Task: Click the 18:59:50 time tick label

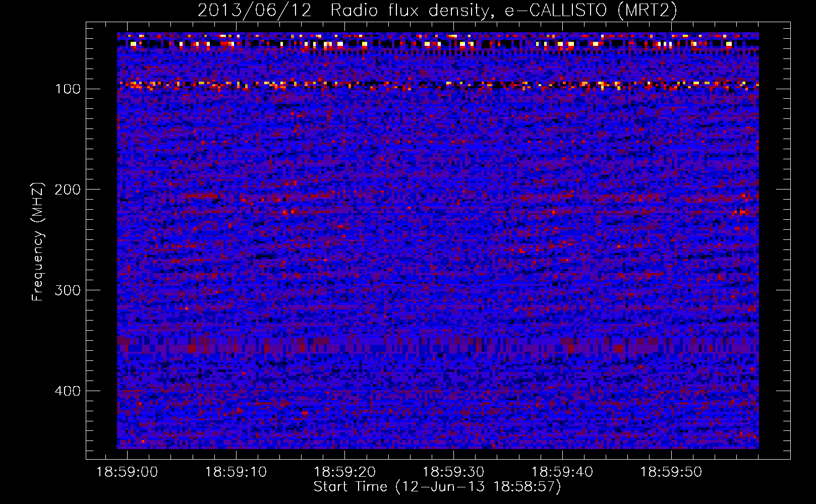Action: [x=671, y=472]
